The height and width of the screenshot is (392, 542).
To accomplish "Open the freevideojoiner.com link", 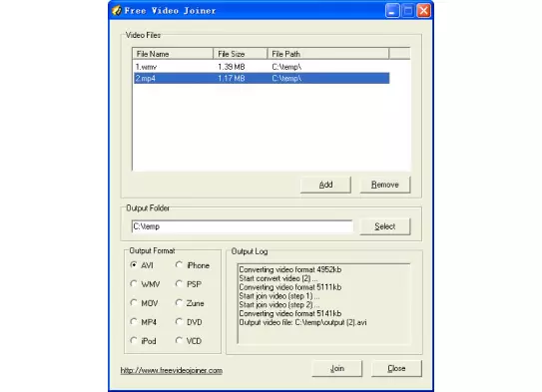I will (x=172, y=371).
